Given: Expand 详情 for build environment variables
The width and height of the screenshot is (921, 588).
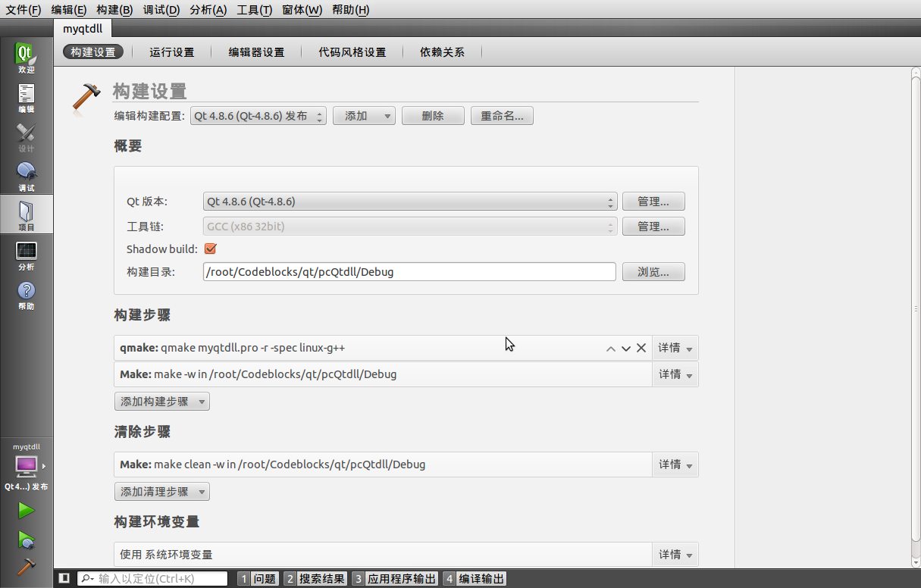Looking at the screenshot, I should 675,555.
